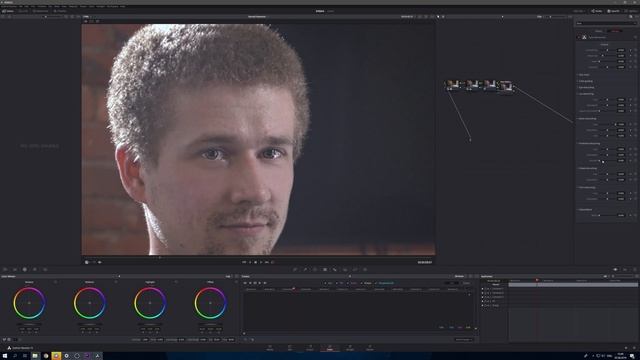Open the Camera Raw palette icon

tap(5, 269)
